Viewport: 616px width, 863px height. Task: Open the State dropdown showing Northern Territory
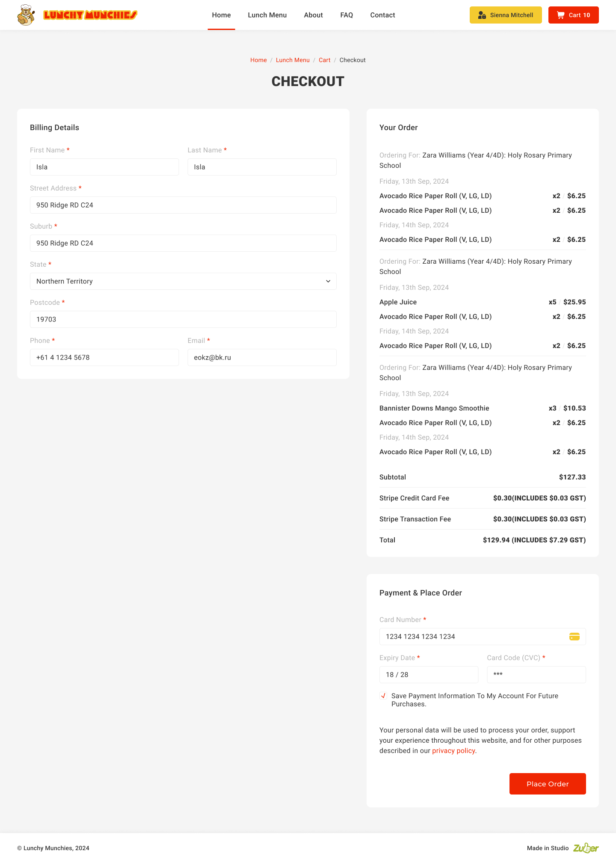[x=183, y=281]
